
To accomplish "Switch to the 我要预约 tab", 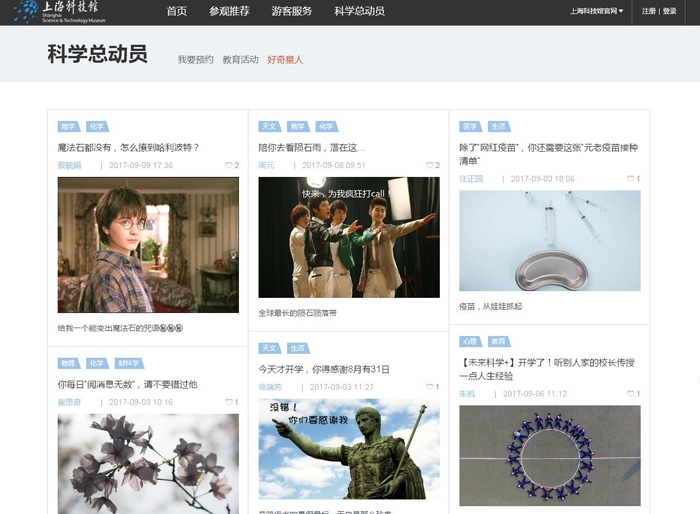I will tap(196, 59).
